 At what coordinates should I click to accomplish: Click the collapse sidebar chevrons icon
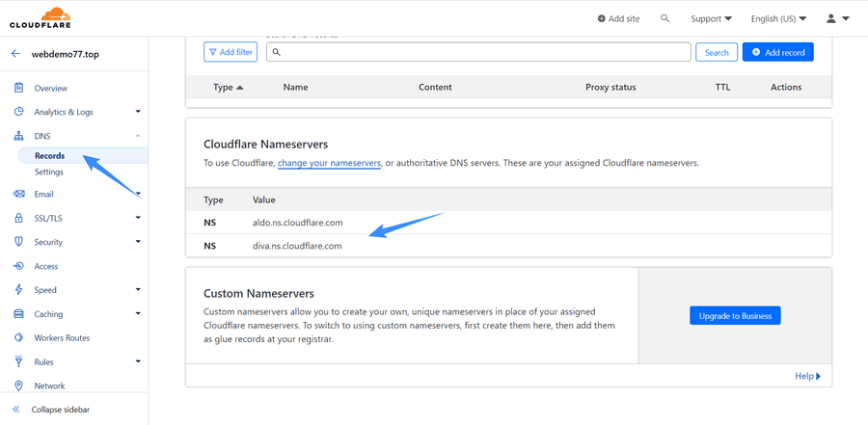[x=16, y=410]
